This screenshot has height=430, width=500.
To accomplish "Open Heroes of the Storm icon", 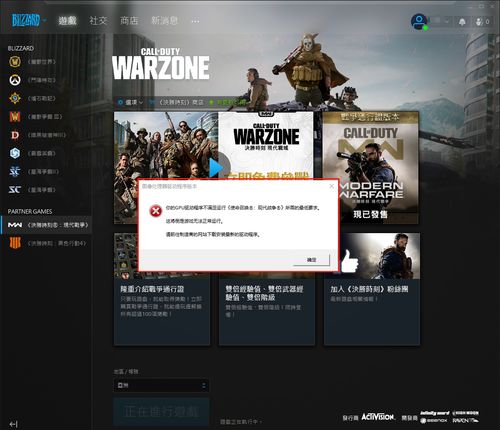I will (15, 153).
